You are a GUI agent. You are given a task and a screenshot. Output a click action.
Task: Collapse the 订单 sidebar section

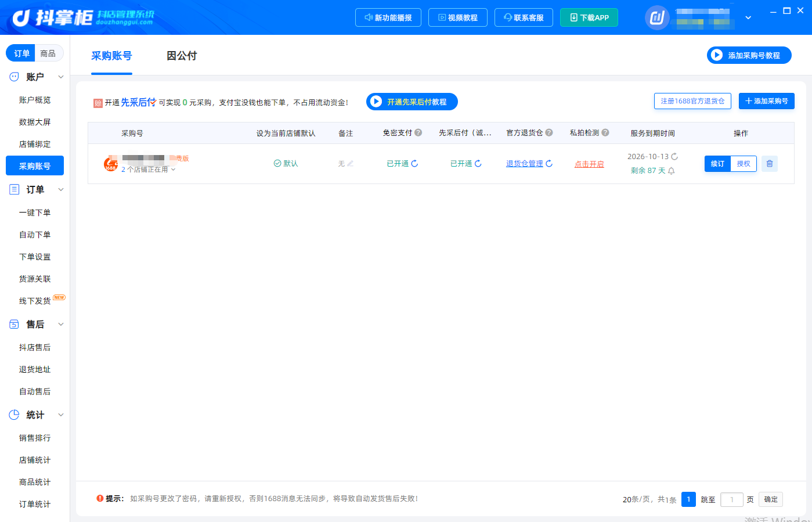click(61, 189)
